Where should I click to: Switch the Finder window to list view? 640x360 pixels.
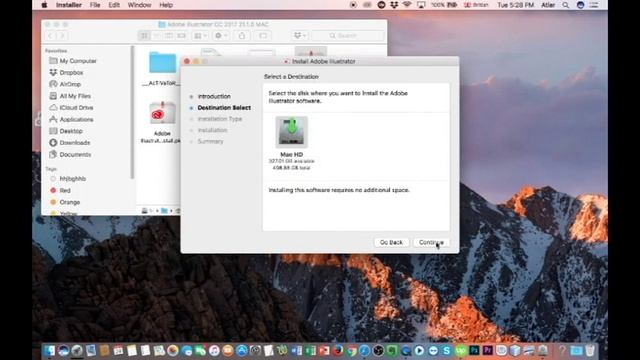(x=156, y=36)
